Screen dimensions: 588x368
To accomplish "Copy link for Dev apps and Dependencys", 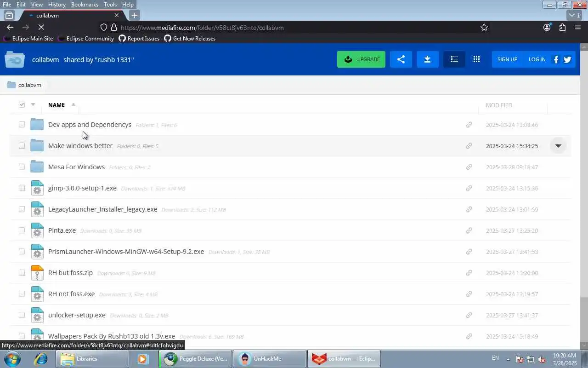I will [469, 125].
